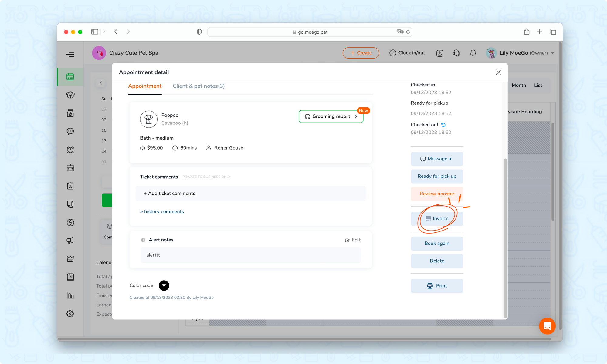The width and height of the screenshot is (607, 364).
Task: Open the dollar payments sidebar icon
Action: pos(70,223)
